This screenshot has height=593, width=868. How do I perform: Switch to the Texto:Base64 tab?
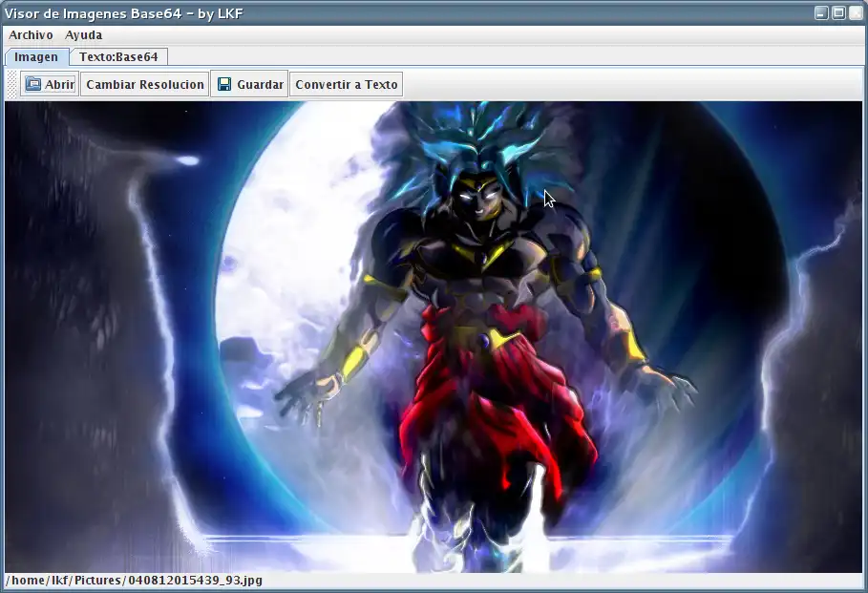(x=118, y=57)
